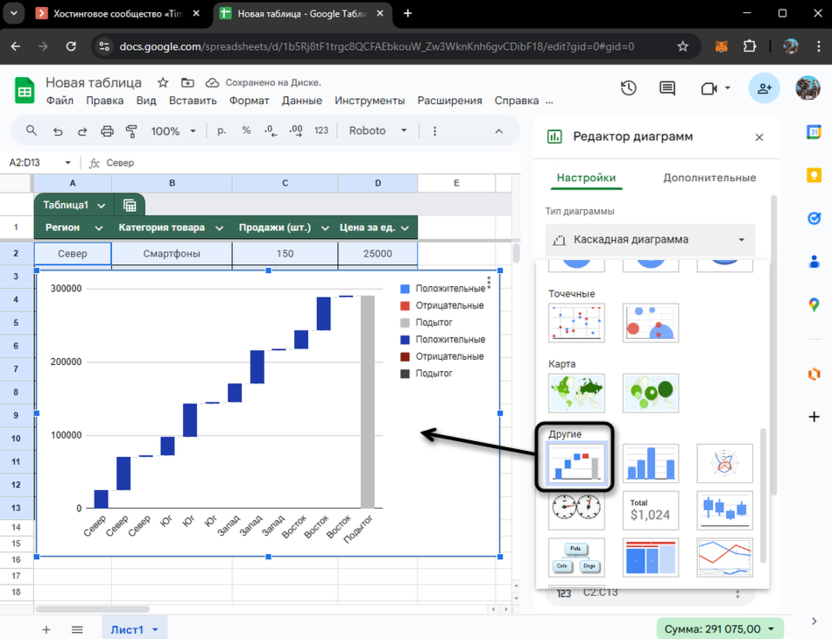The image size is (832, 639).
Task: Decrease decimal places
Action: (271, 131)
